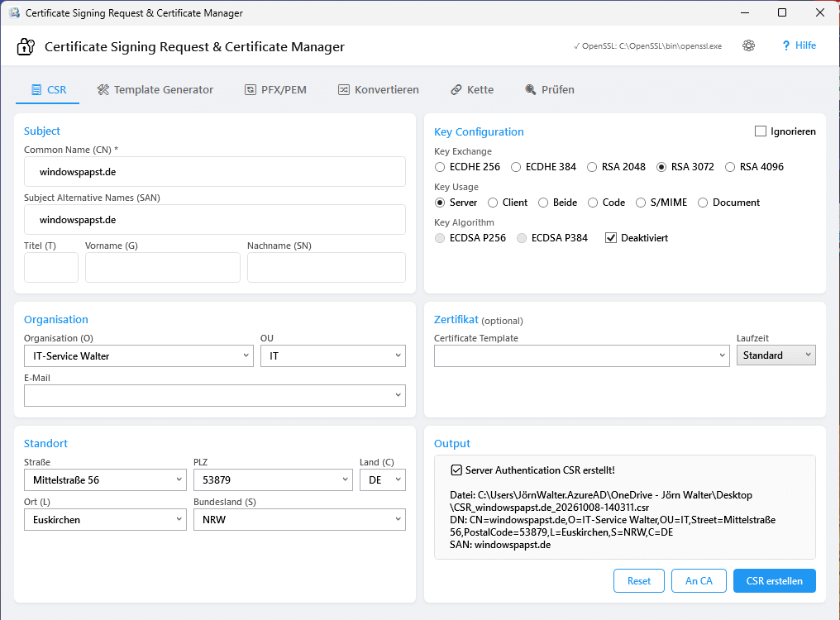Screen dimensions: 840x620
Task: Set key usage to Document
Action: coord(703,203)
